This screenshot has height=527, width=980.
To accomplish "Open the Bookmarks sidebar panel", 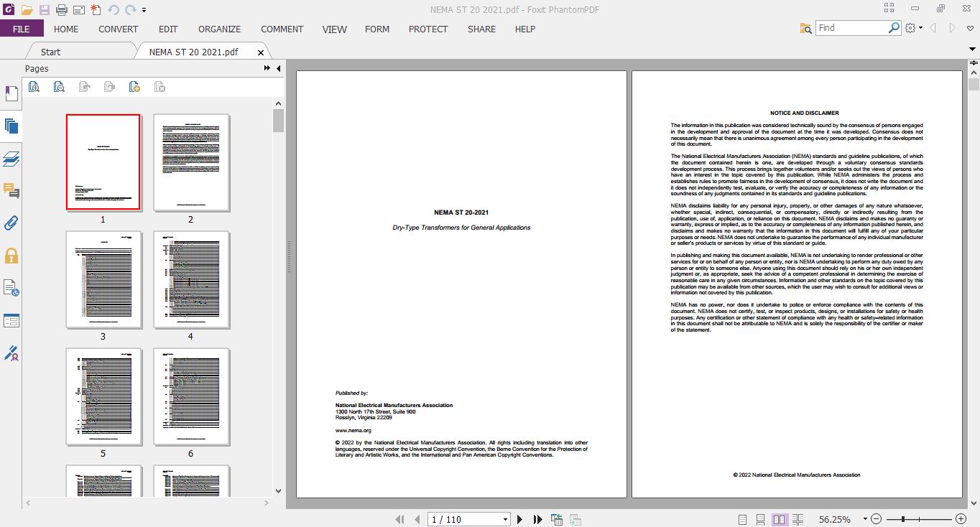I will point(11,94).
